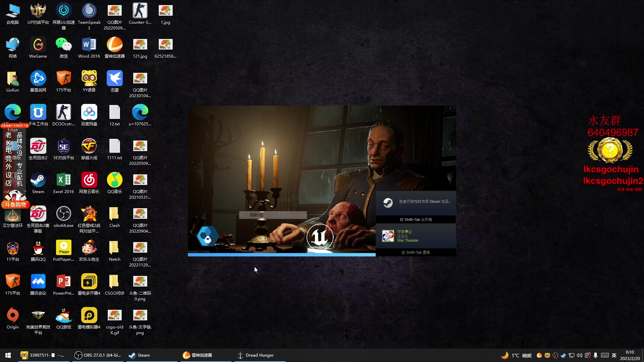Select the UP对战平台 desktop icon
The width and height of the screenshot is (644, 362).
(38, 14)
